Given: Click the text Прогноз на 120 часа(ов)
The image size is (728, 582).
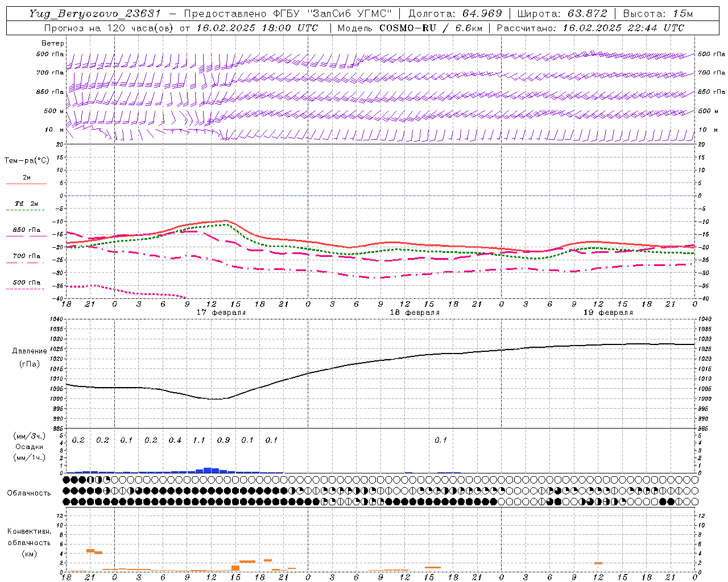Looking at the screenshot, I should (x=109, y=28).
